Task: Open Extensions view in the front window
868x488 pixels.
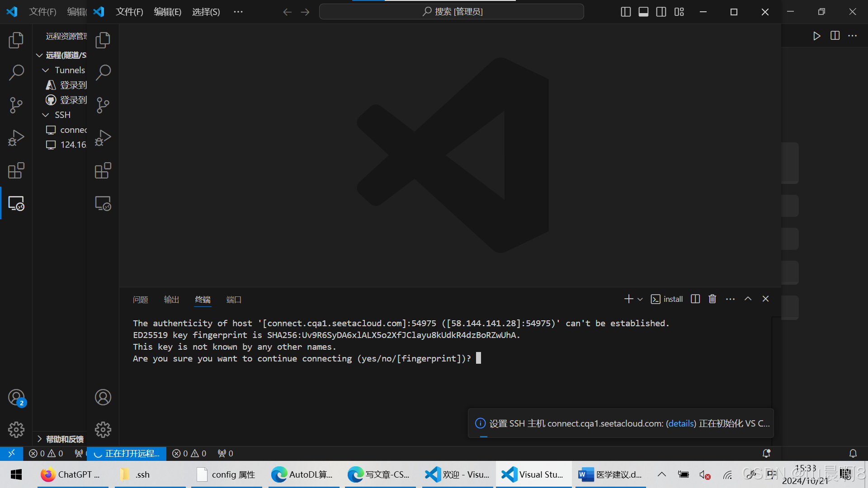Action: click(x=103, y=171)
